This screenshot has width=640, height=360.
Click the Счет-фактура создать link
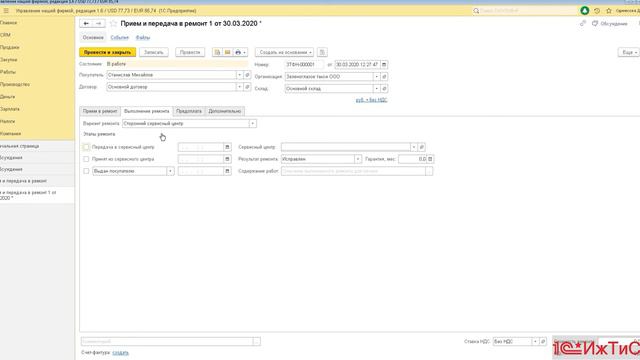120,353
